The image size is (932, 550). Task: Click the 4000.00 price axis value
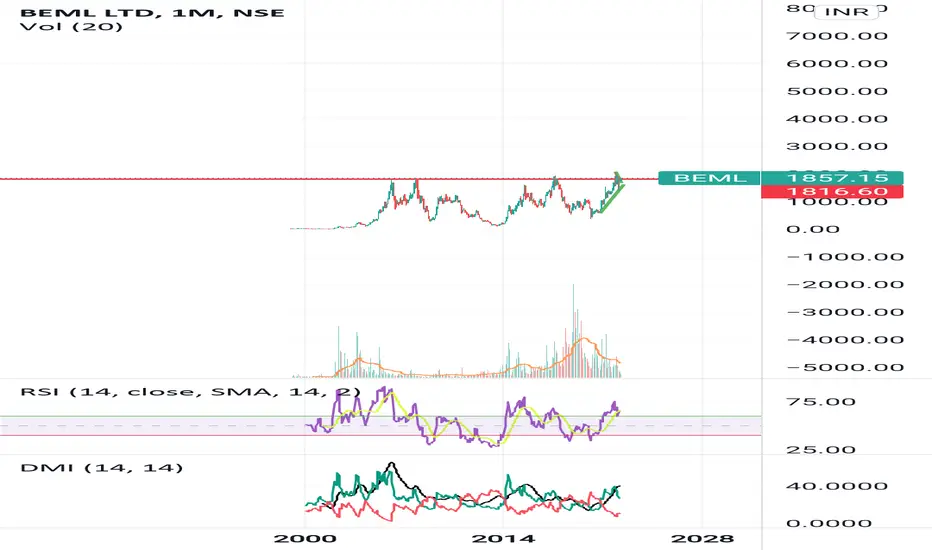click(x=837, y=119)
